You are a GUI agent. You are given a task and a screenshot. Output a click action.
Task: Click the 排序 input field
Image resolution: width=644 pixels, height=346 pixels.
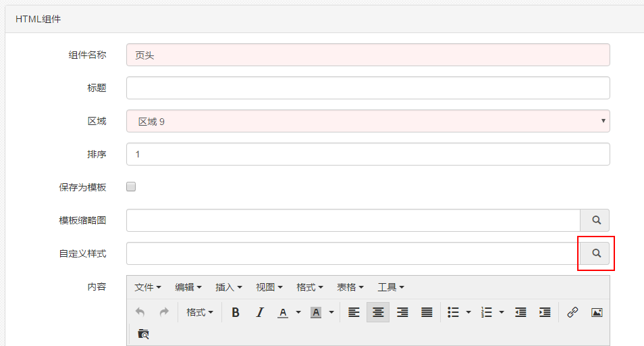click(x=368, y=154)
